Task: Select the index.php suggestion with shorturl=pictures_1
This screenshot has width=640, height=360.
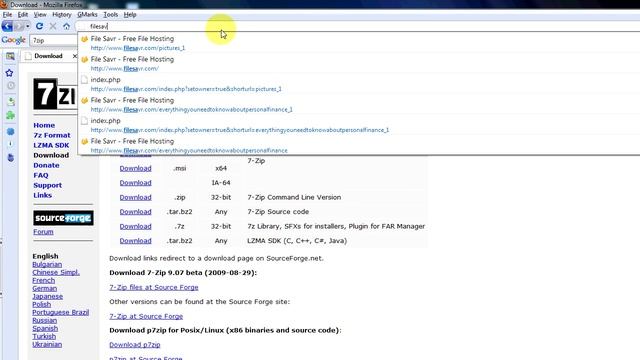Action: click(x=358, y=84)
